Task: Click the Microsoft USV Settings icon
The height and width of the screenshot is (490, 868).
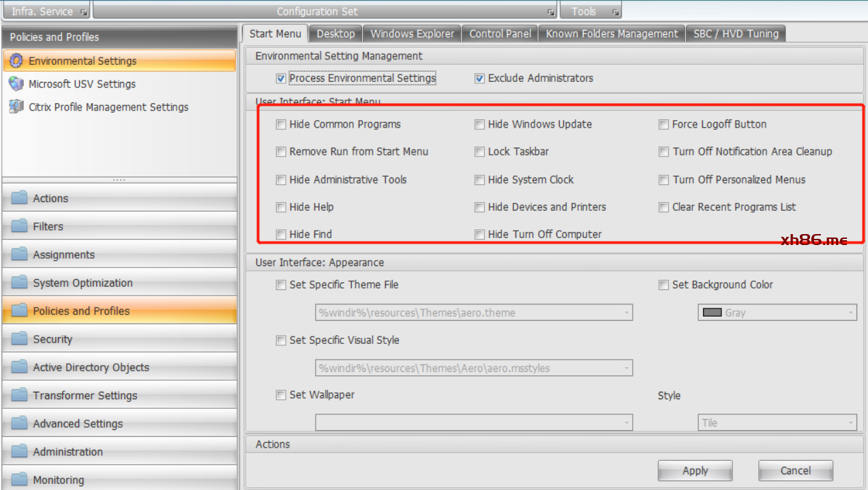Action: pyautogui.click(x=16, y=84)
